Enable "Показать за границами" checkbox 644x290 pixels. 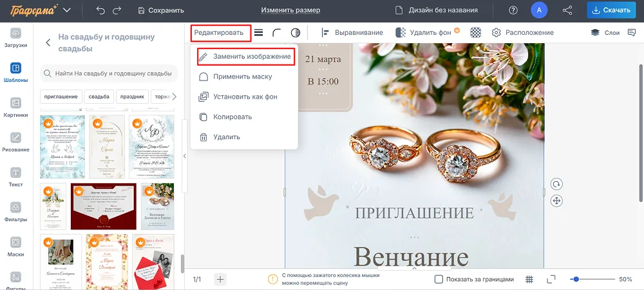439,279
